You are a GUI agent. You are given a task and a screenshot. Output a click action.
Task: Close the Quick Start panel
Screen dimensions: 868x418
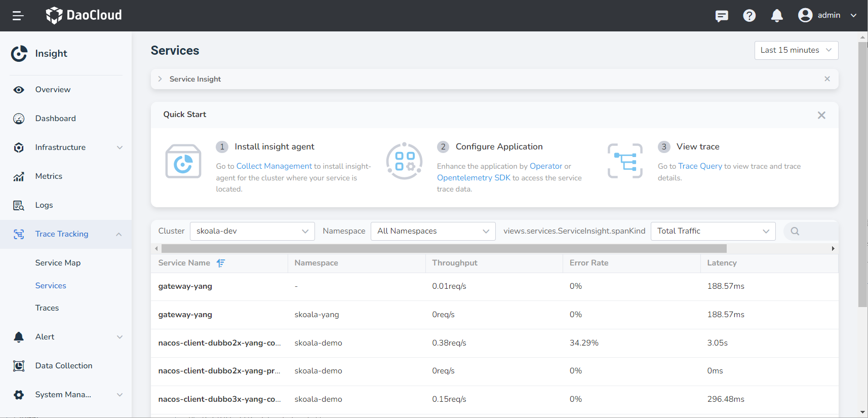click(821, 116)
